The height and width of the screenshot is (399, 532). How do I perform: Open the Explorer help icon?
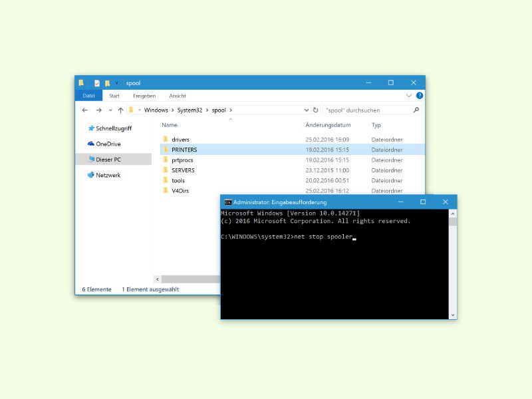point(420,96)
